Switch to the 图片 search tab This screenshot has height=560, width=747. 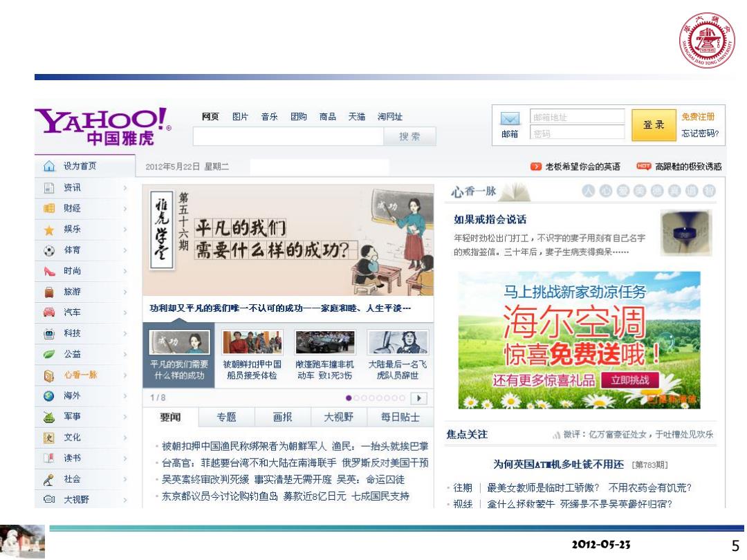pyautogui.click(x=240, y=117)
